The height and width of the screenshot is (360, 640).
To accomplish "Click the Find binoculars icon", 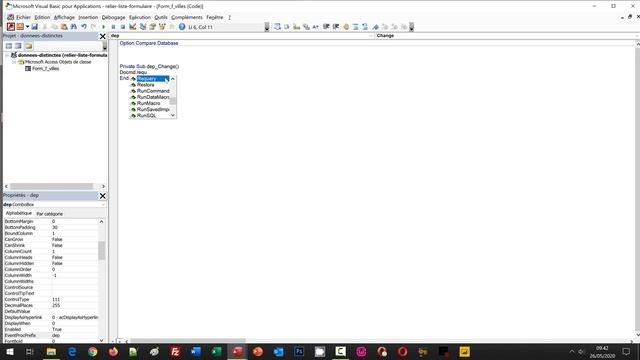I will point(74,27).
